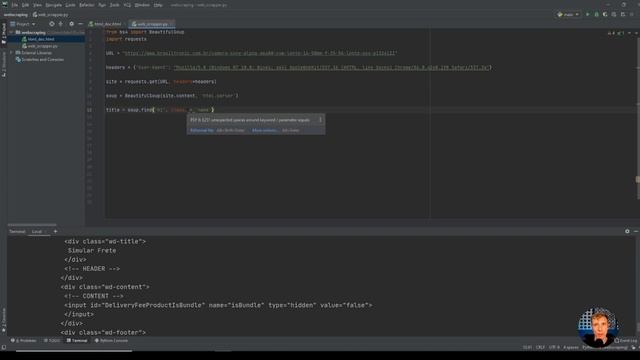Select Scratches and Consoles tree node
Screen dimensions: 640x360
tap(42, 60)
